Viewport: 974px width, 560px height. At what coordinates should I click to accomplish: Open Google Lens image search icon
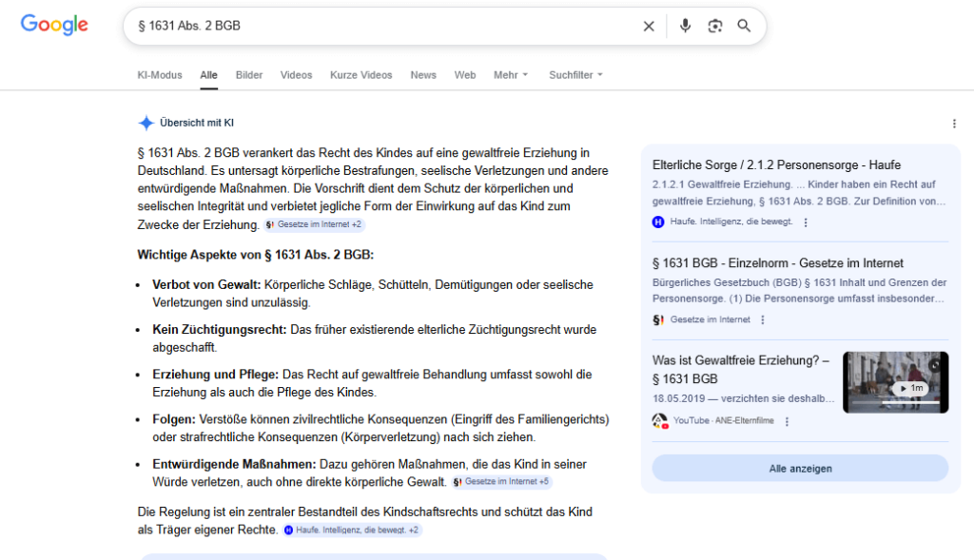pyautogui.click(x=715, y=26)
